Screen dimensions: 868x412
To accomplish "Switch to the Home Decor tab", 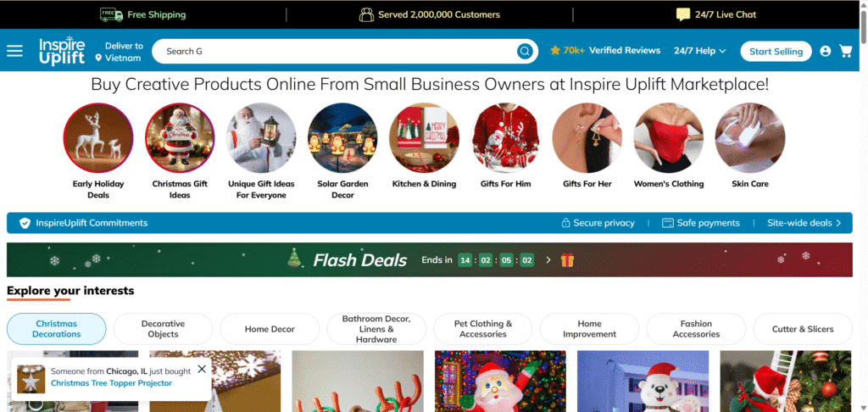I will pyautogui.click(x=270, y=329).
